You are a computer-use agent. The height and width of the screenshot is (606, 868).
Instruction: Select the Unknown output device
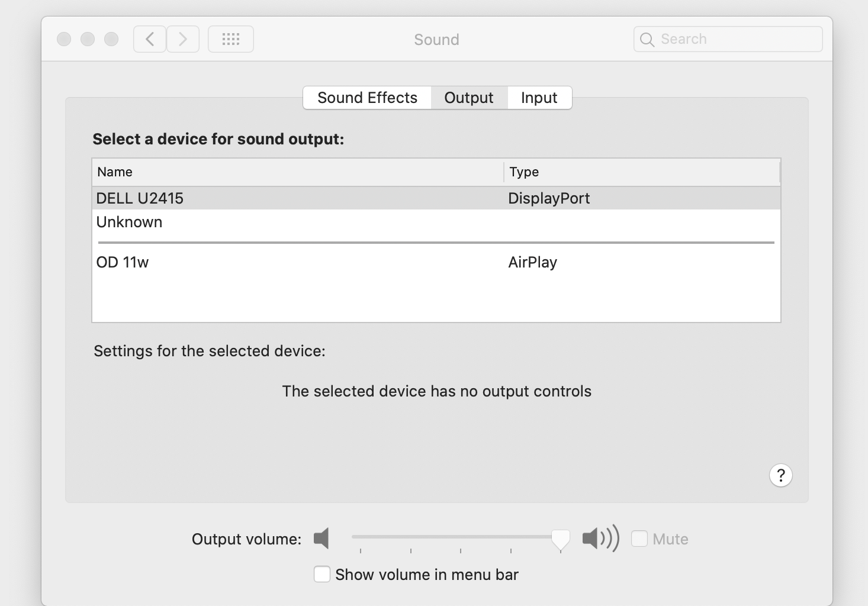[x=436, y=222]
